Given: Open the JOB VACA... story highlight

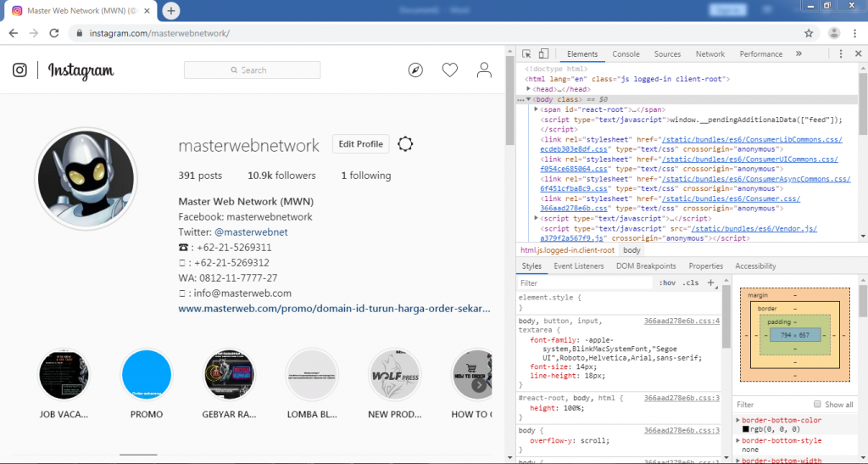Looking at the screenshot, I should coord(64,375).
